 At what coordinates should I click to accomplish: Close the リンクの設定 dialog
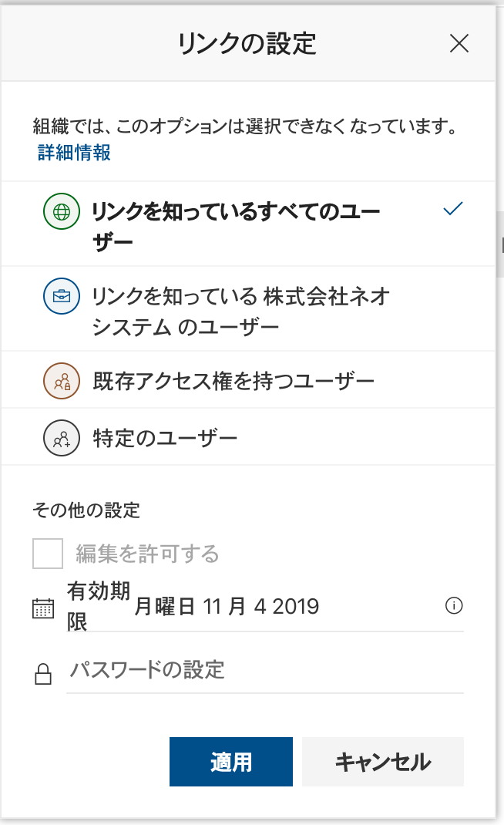[x=459, y=44]
